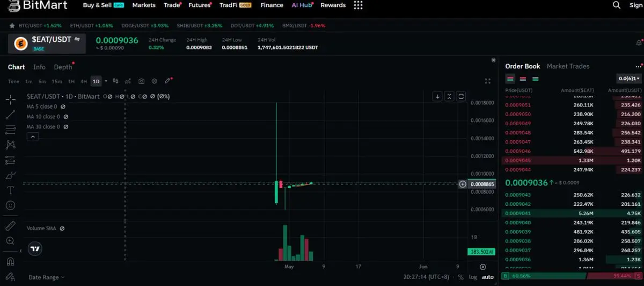644x286 pixels.
Task: Open the apps grid menu
Action: 358,5
